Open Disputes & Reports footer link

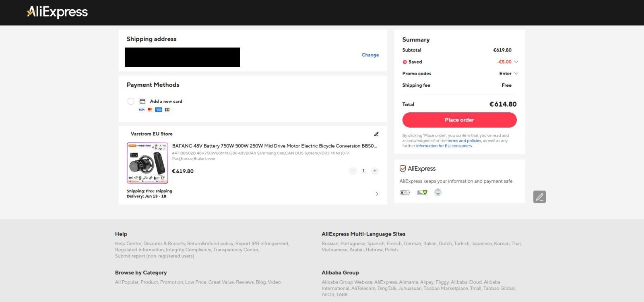point(164,244)
